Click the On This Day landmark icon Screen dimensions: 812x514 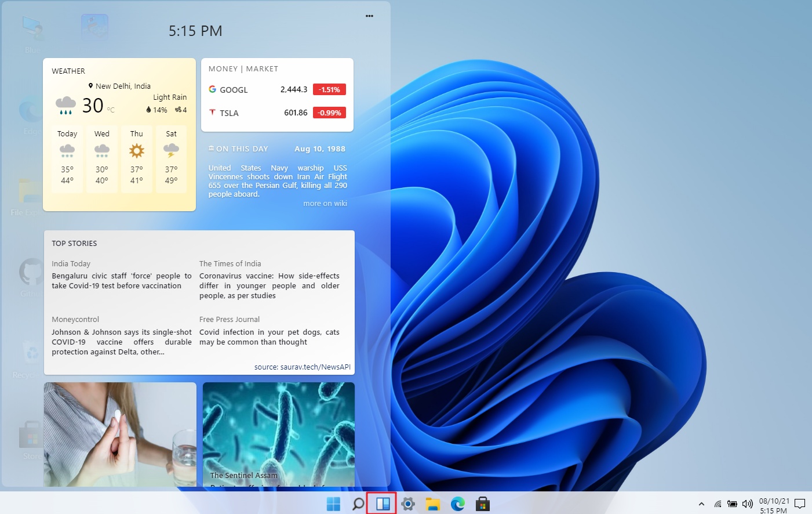(x=212, y=149)
